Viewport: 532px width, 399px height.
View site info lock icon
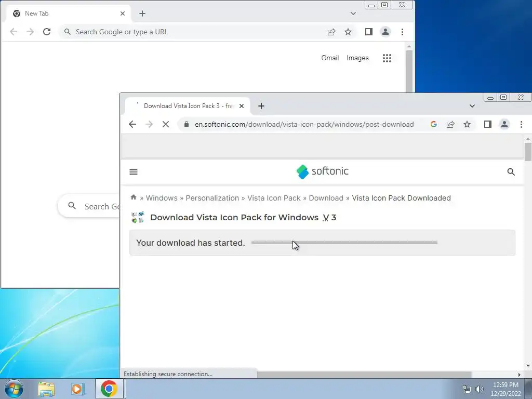(187, 125)
